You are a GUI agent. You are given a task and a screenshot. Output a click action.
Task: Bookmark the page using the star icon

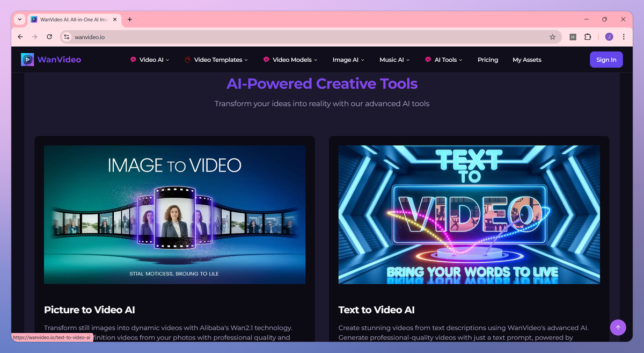pos(552,37)
